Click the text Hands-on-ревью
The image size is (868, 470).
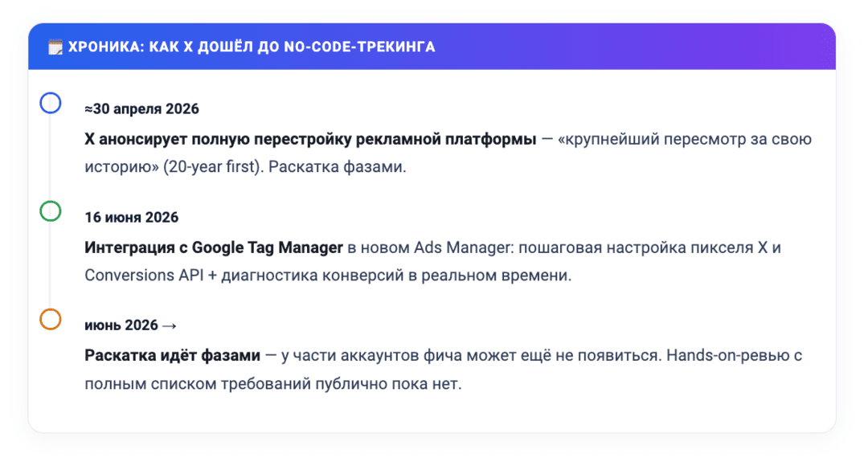[x=728, y=355]
